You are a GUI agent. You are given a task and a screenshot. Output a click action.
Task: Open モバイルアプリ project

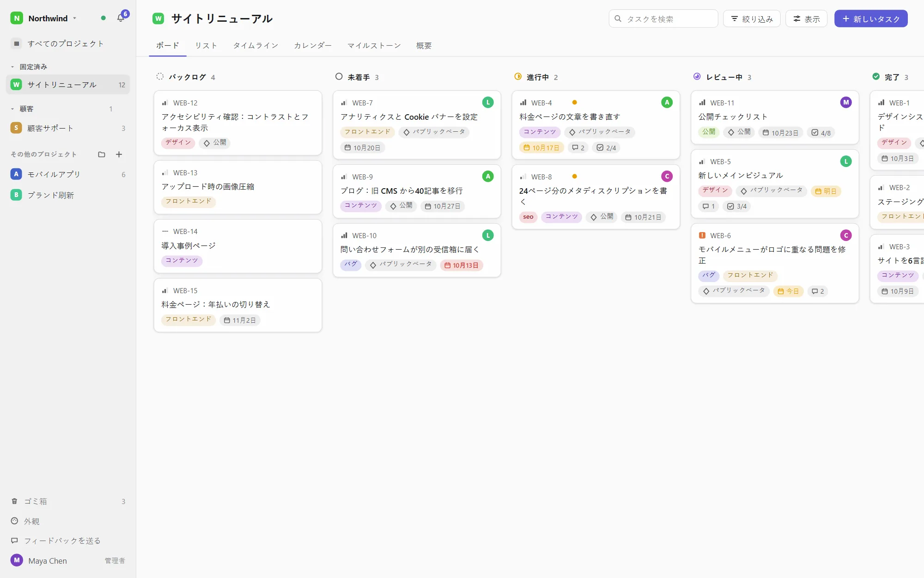pos(68,174)
